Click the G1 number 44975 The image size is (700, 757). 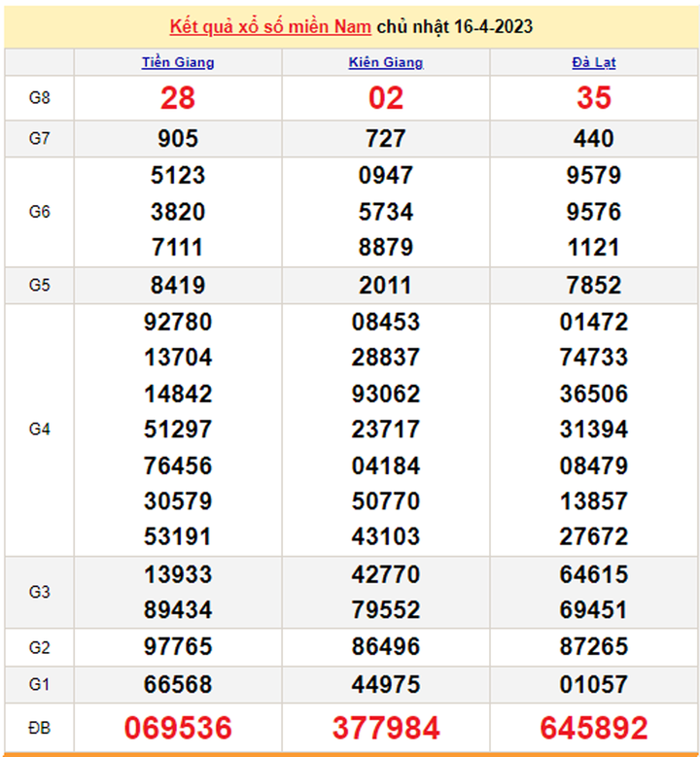click(386, 685)
